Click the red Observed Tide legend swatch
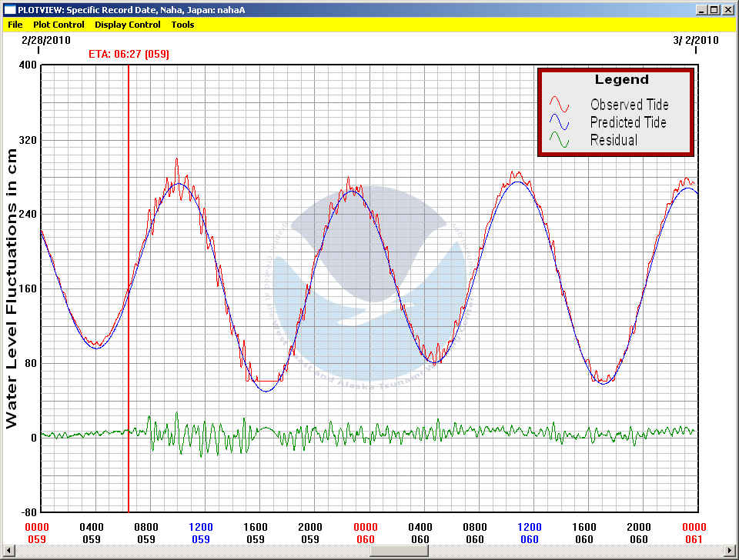 [559, 104]
